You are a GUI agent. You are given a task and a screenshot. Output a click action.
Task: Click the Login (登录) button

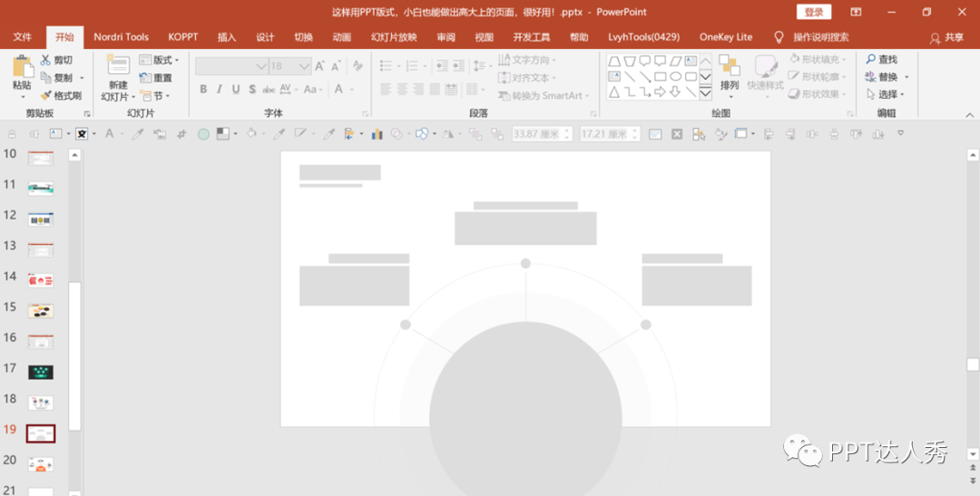pyautogui.click(x=814, y=12)
